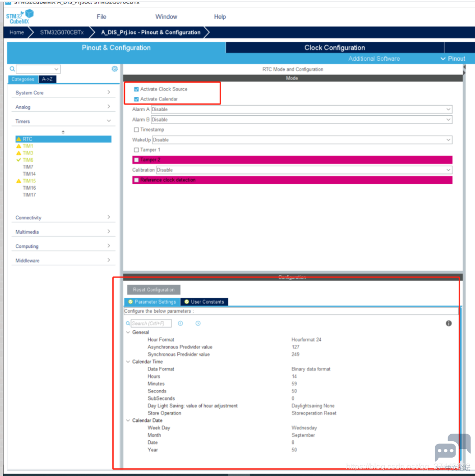Viewport: 475px width, 476px height.
Task: Click the Month value September
Action: (303, 435)
